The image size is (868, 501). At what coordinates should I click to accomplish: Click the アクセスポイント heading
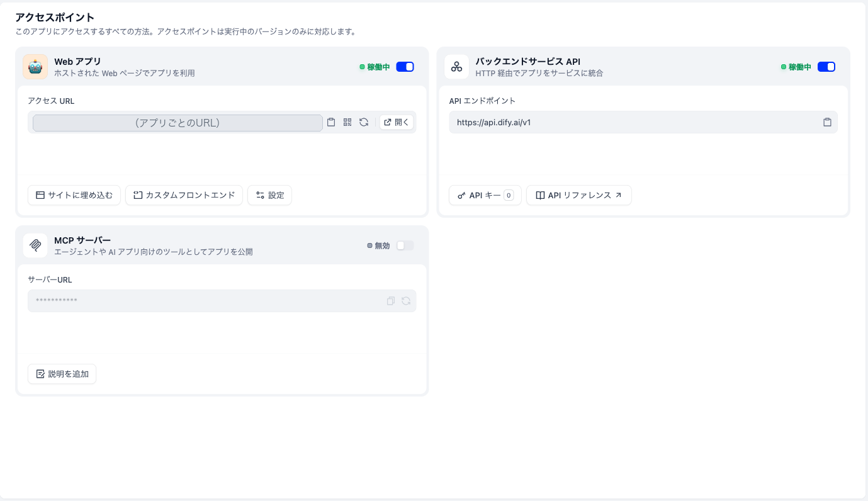tap(55, 18)
